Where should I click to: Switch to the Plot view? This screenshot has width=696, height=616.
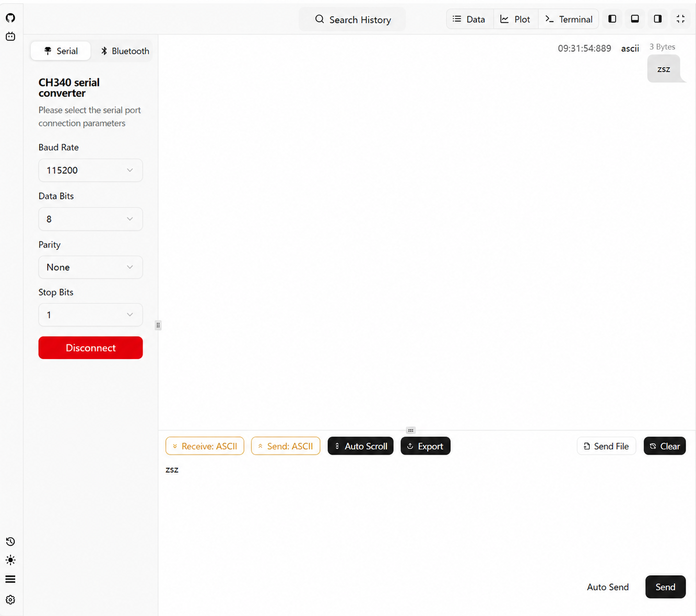515,19
